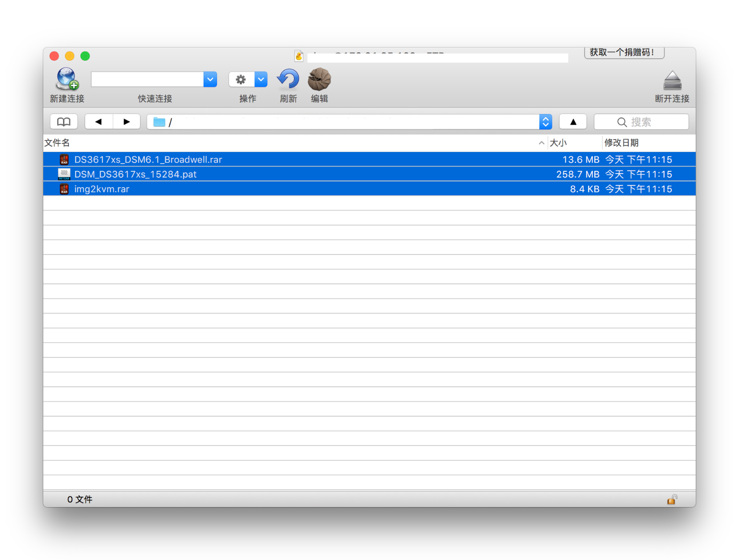
Task: Maximize the window with the green button
Action: click(x=85, y=56)
